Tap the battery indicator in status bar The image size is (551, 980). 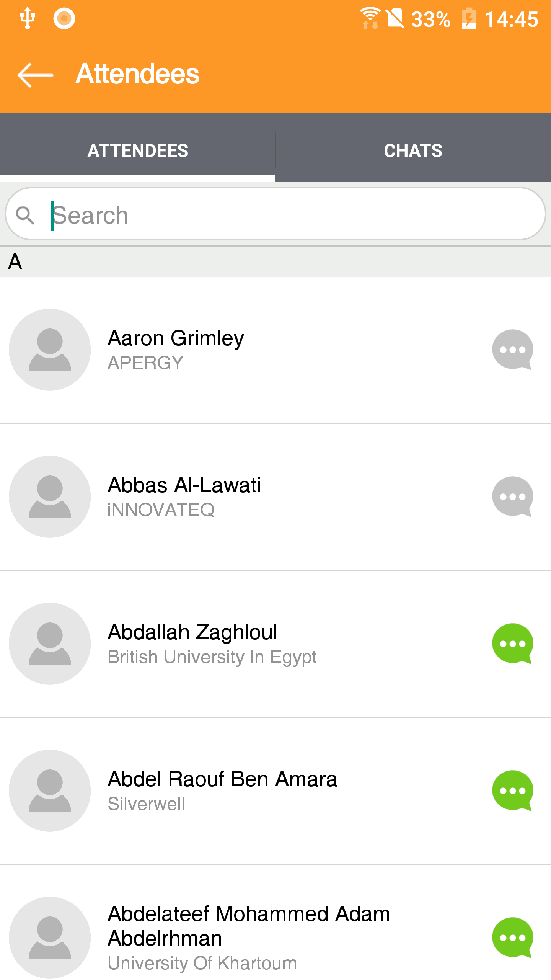pos(469,19)
